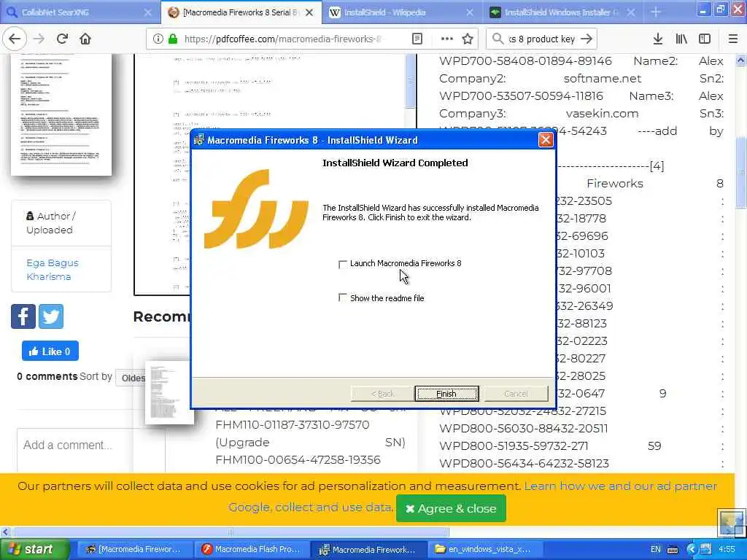Close the InstallShield Wizard dialog
The width and height of the screenshot is (747, 560).
(x=546, y=139)
